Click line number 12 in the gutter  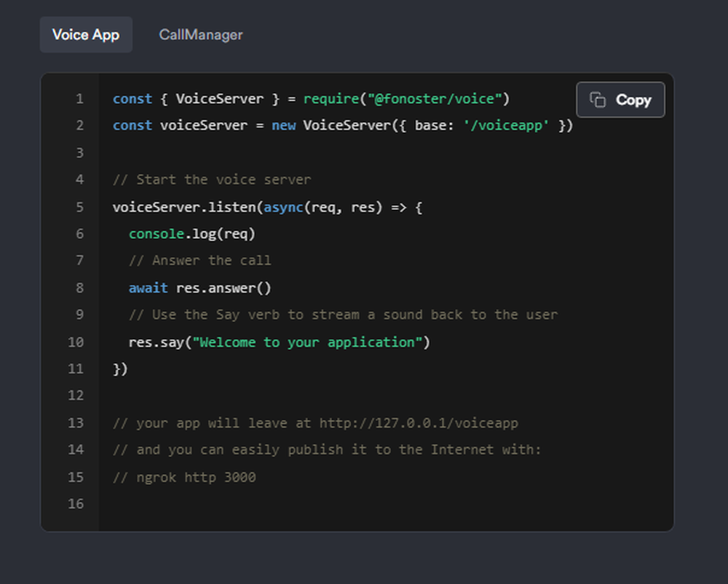click(x=76, y=395)
